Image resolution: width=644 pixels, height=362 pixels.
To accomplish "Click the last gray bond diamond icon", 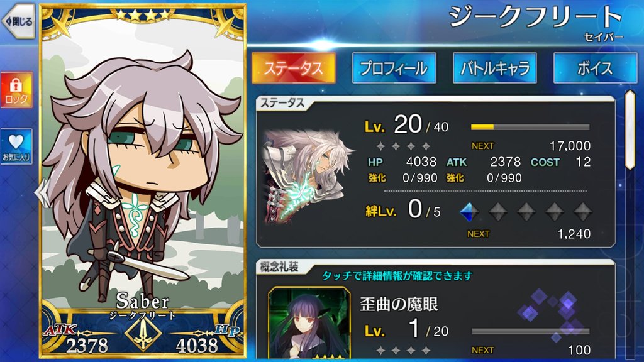I will [582, 212].
